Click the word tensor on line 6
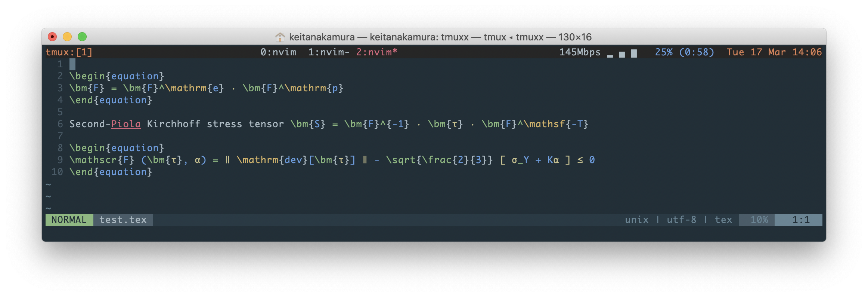Screen dimensions: 868x297 pyautogui.click(x=266, y=124)
